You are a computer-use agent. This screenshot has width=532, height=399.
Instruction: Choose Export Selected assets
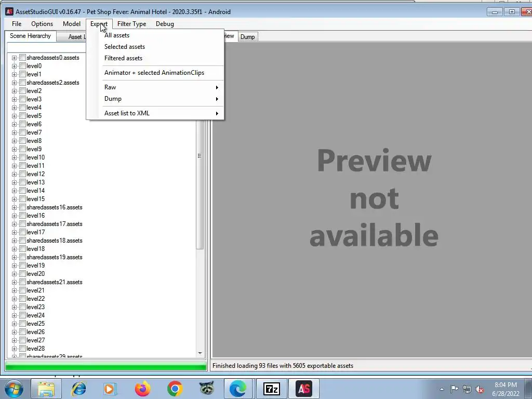[155, 46]
